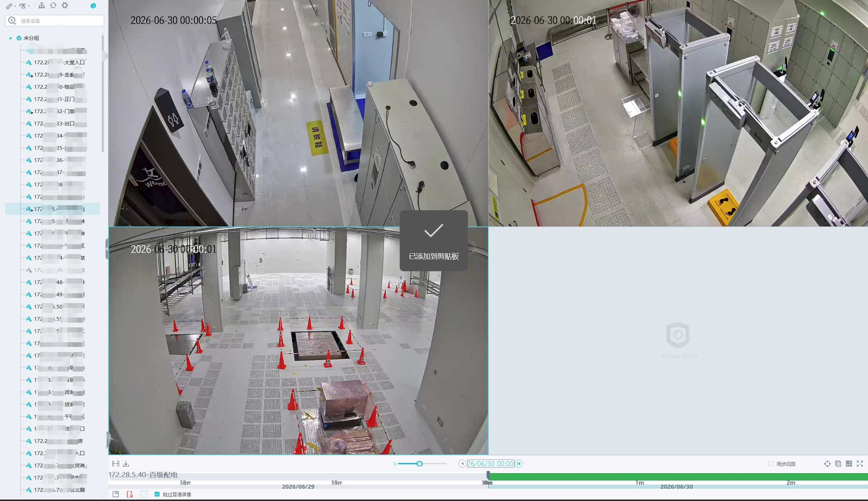Click the playback speed slider handle
The width and height of the screenshot is (868, 501).
[419, 464]
